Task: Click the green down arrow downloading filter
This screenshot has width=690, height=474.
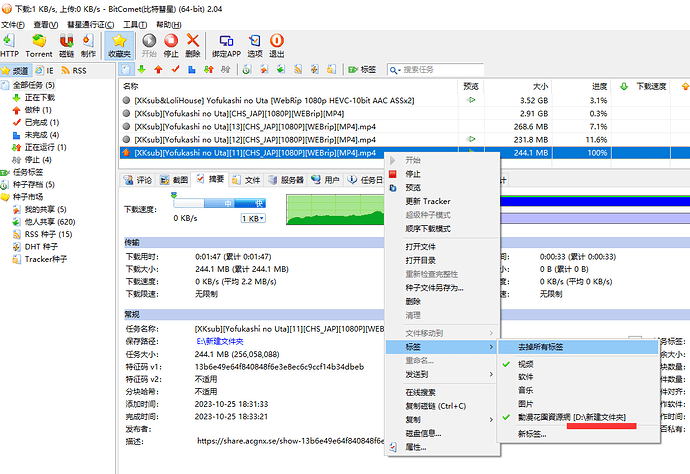Action: pyautogui.click(x=142, y=70)
